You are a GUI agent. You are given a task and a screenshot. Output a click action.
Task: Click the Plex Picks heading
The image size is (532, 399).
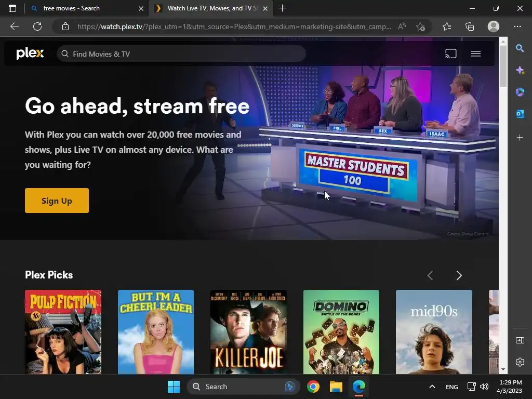coord(49,275)
